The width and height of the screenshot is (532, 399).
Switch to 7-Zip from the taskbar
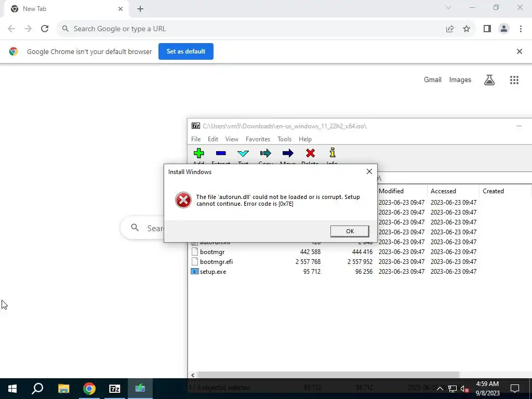pos(115,389)
